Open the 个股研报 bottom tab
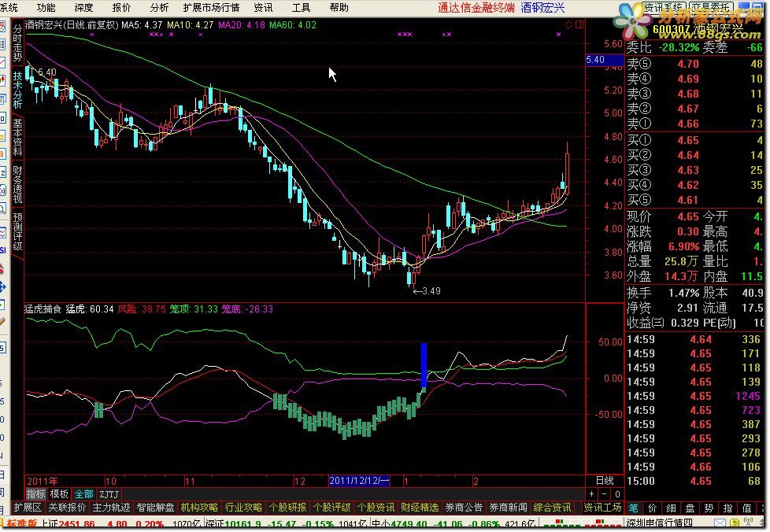 [x=287, y=507]
